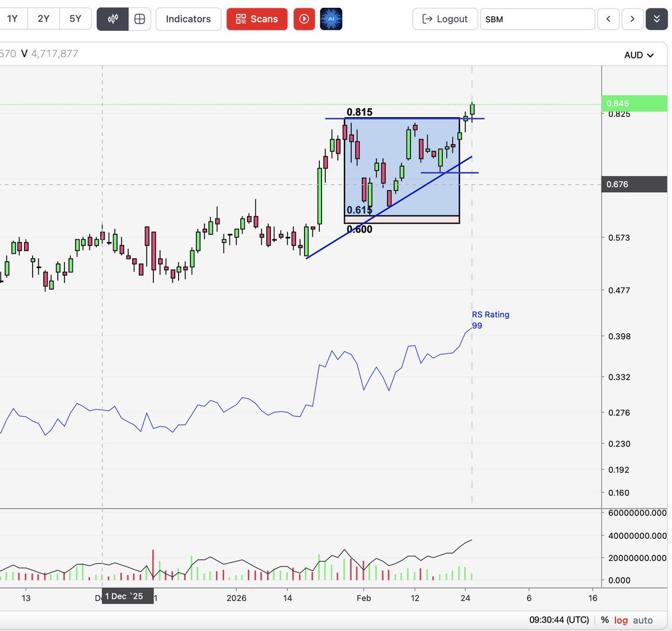Collapse toolbar with double chevron button

pos(656,19)
